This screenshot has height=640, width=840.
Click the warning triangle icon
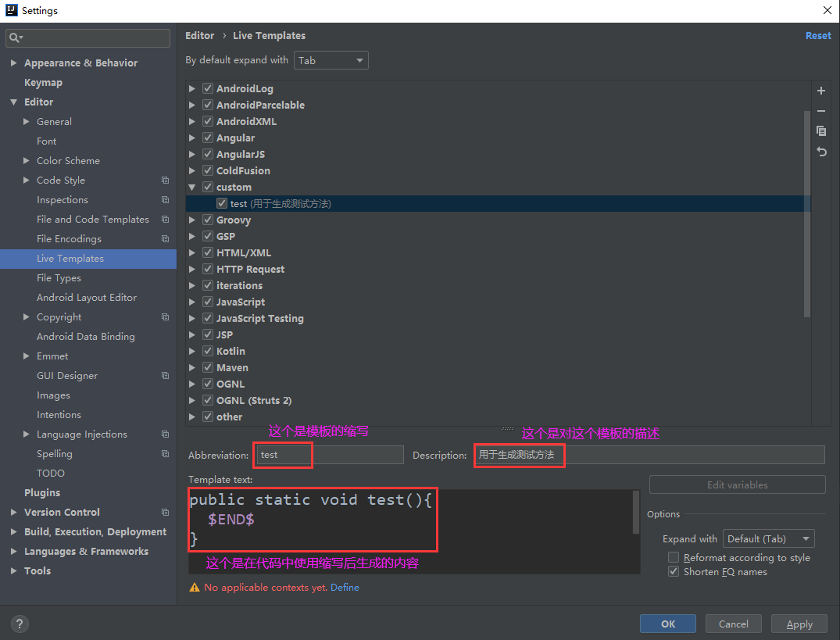tap(195, 588)
